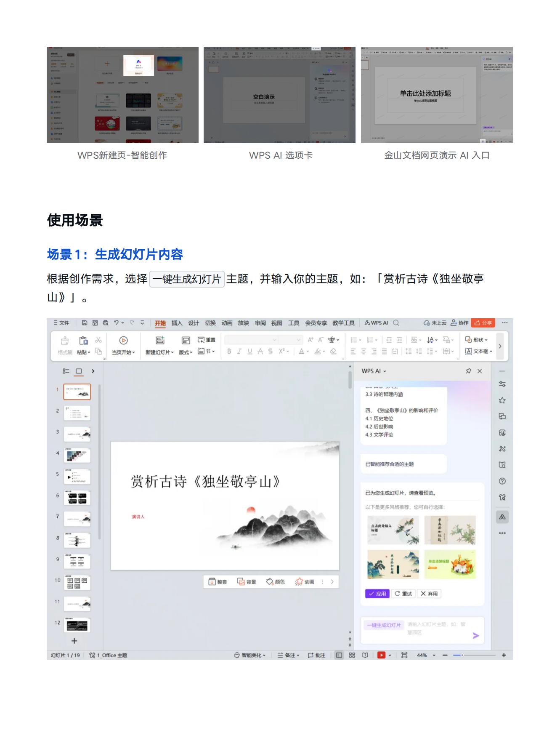Click the 未上云 cloud status button
Screen dimensions: 560x741
pos(435,323)
